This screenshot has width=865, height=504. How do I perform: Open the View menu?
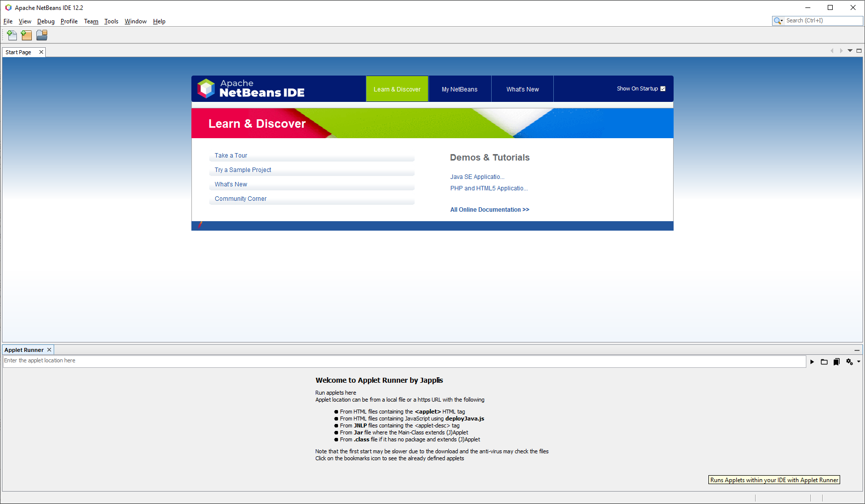[25, 21]
